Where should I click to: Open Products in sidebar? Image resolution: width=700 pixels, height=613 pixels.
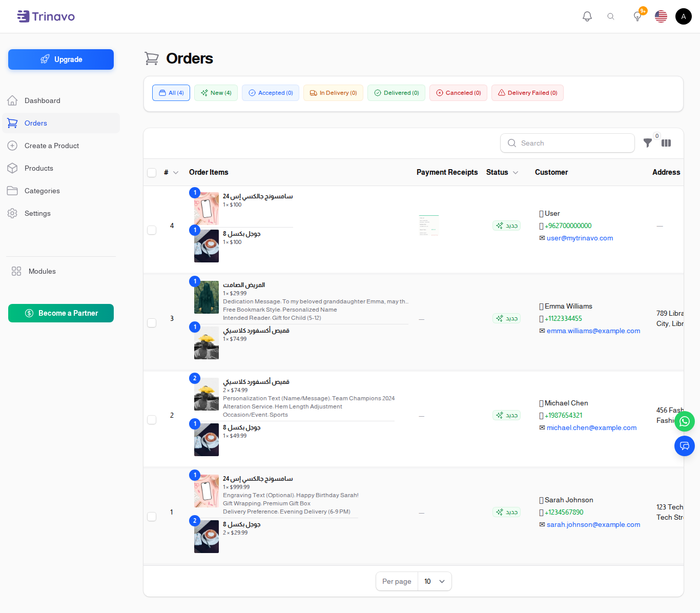tap(61, 168)
